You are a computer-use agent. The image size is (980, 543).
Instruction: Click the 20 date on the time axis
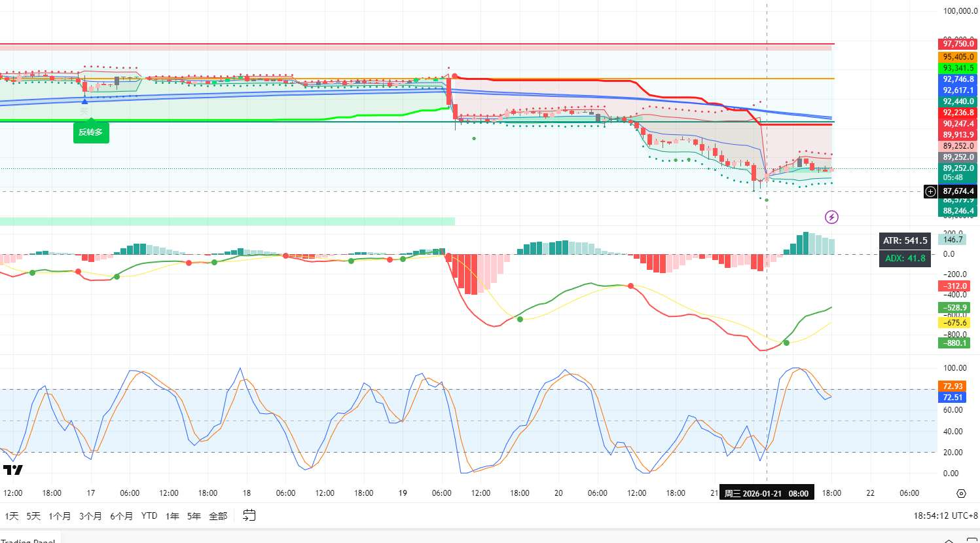click(x=558, y=493)
